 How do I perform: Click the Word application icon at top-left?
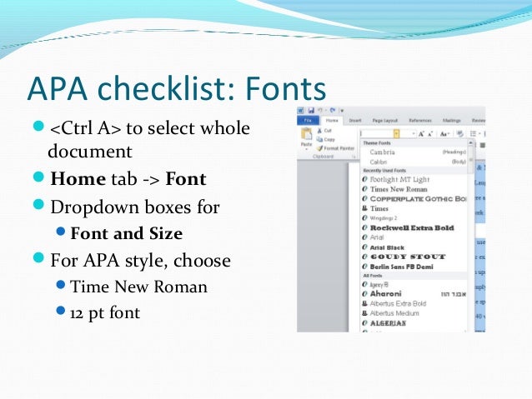click(301, 111)
